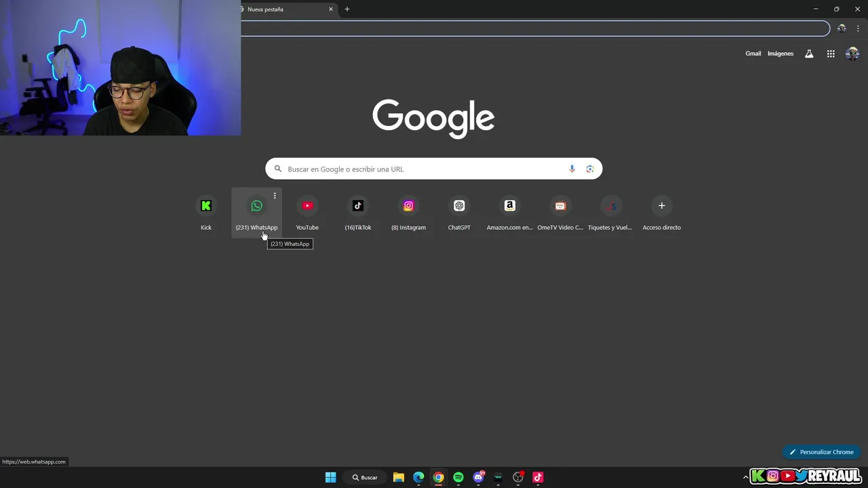
Task: Open the ChatGPT shortcut
Action: [x=459, y=213]
